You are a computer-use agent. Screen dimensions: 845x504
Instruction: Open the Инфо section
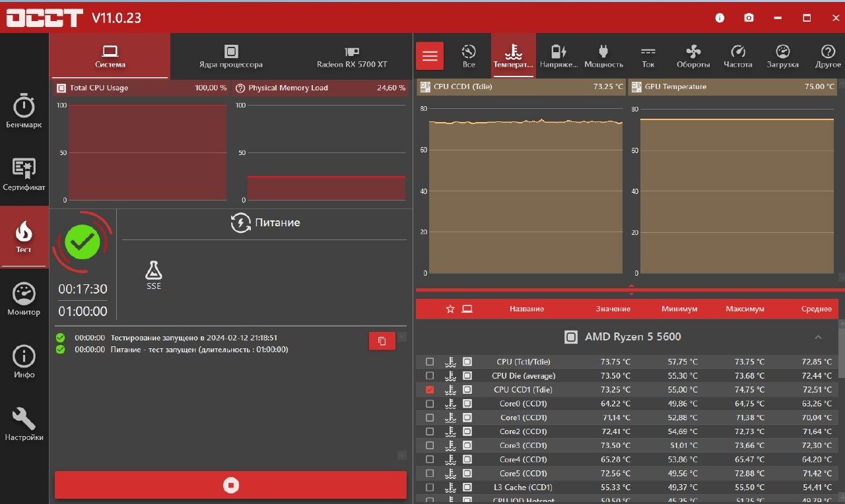tap(24, 362)
